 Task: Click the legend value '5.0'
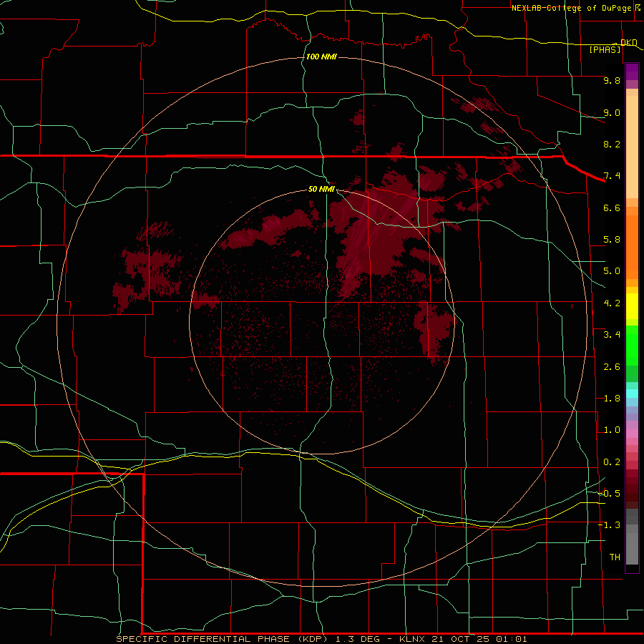pyautogui.click(x=612, y=271)
